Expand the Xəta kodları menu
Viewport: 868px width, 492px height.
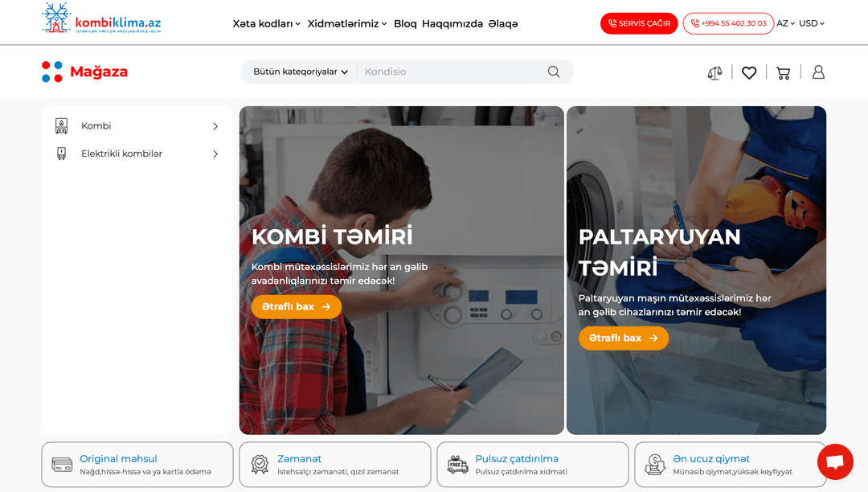coord(266,24)
